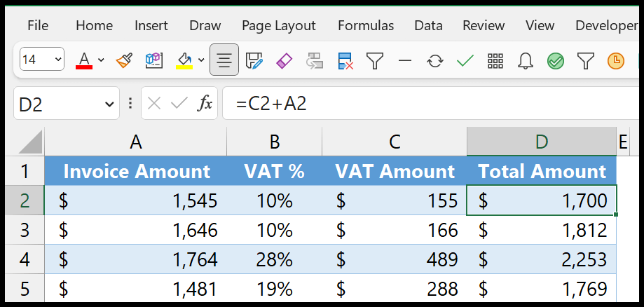Screen dimensions: 644x307
Task: Click the refresh circular arrows icon
Action: [x=435, y=61]
